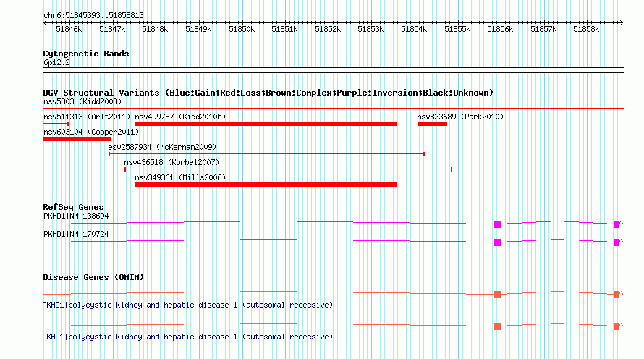Click the 51856k ruler tick label
This screenshot has width=644, height=359.
(x=500, y=30)
